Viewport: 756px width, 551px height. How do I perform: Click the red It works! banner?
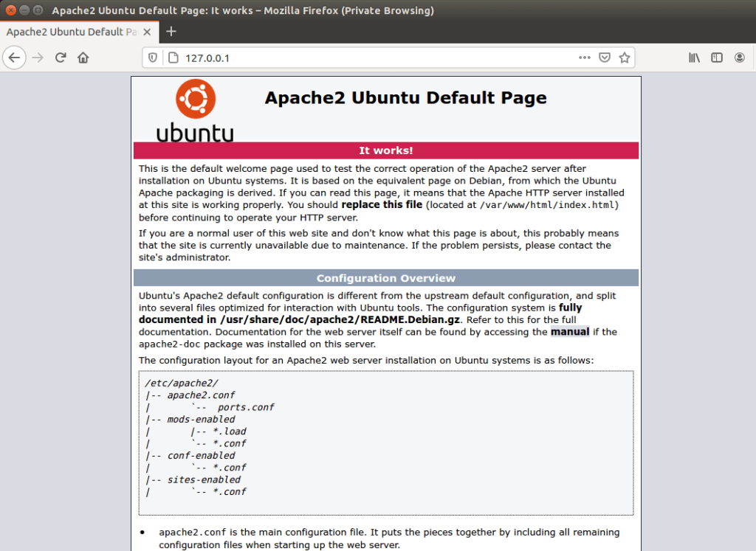385,150
